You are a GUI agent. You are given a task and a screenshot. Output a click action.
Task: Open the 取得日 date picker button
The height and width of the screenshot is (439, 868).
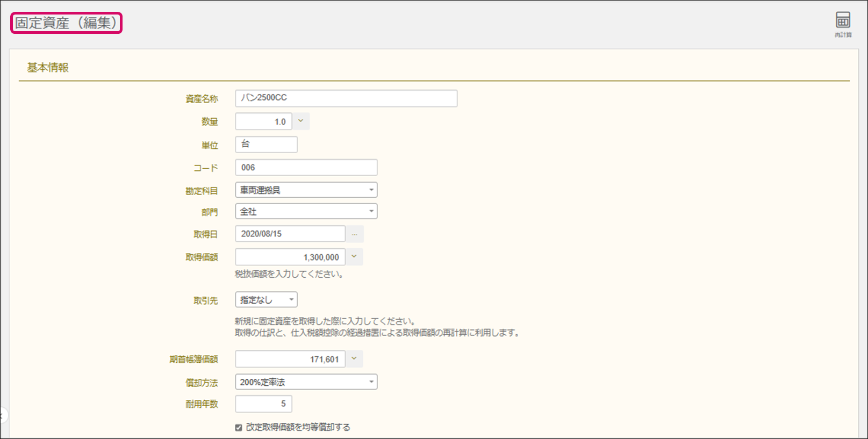(x=354, y=234)
